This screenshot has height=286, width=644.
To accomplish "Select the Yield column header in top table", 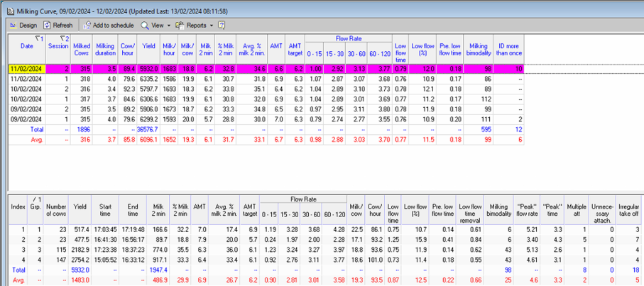I will point(149,45).
